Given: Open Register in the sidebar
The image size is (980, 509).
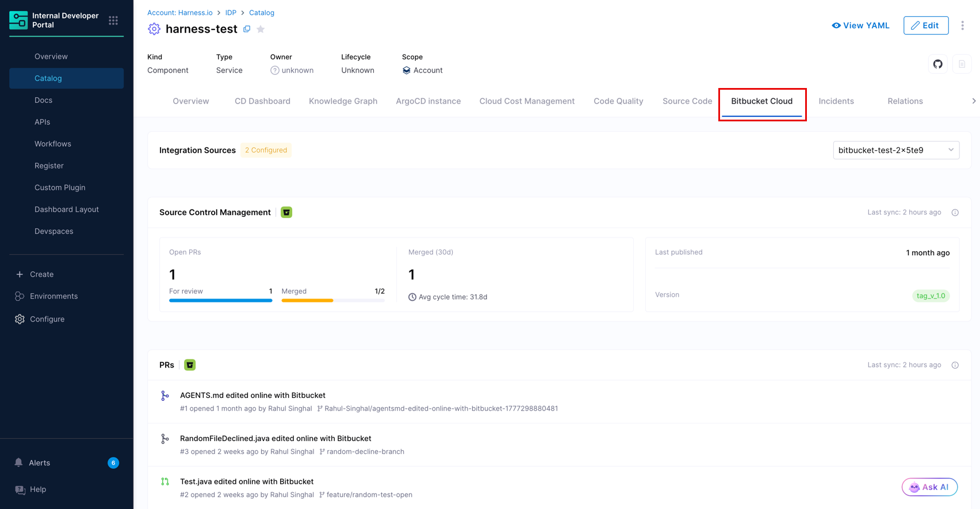Looking at the screenshot, I should coord(66,166).
